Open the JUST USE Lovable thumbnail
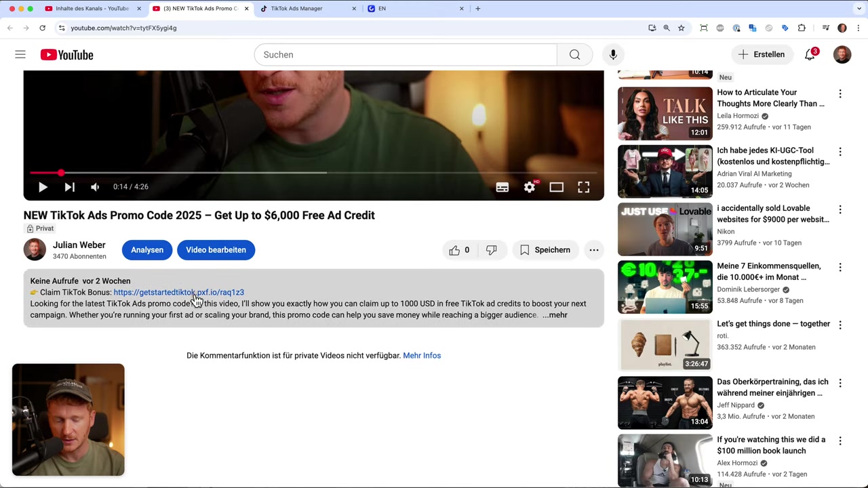Image resolution: width=868 pixels, height=488 pixels. [665, 229]
